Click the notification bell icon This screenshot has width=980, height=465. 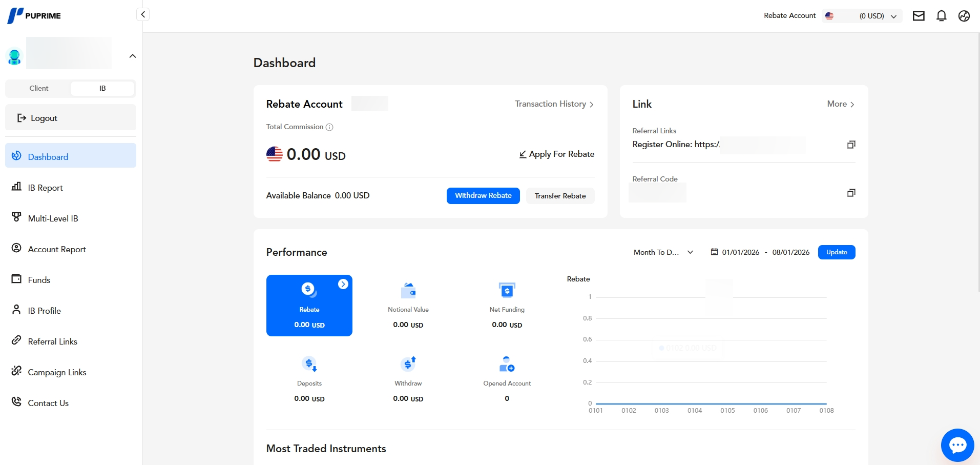click(941, 16)
